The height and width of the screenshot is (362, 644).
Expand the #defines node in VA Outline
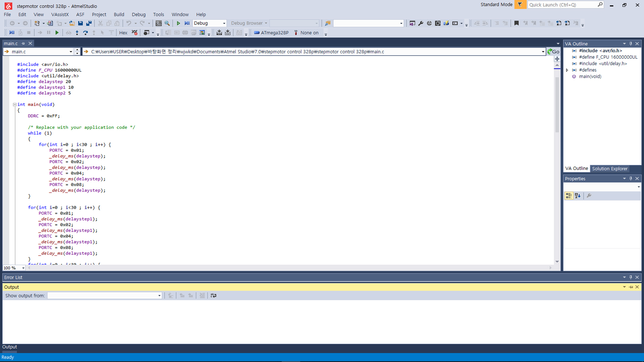click(567, 70)
